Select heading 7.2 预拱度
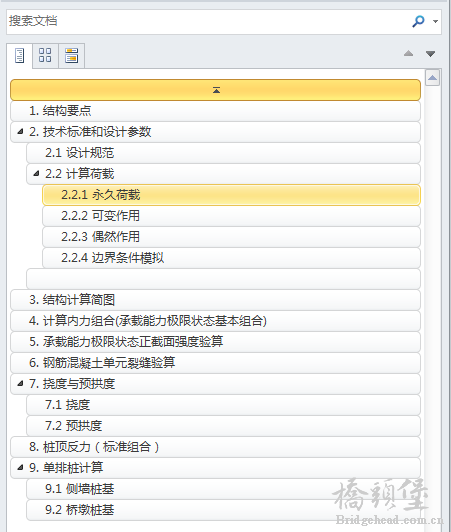This screenshot has width=451, height=532. [x=223, y=426]
